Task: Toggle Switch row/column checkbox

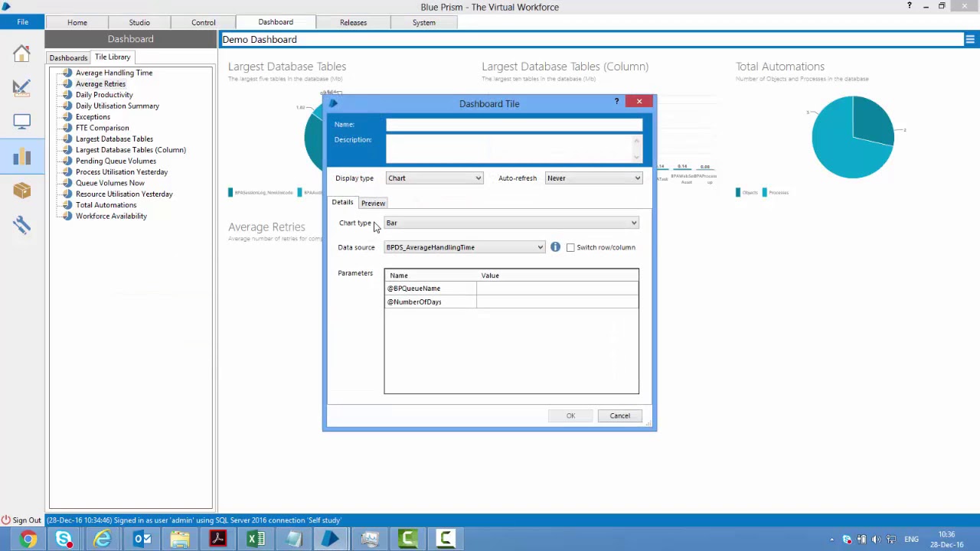Action: [570, 247]
